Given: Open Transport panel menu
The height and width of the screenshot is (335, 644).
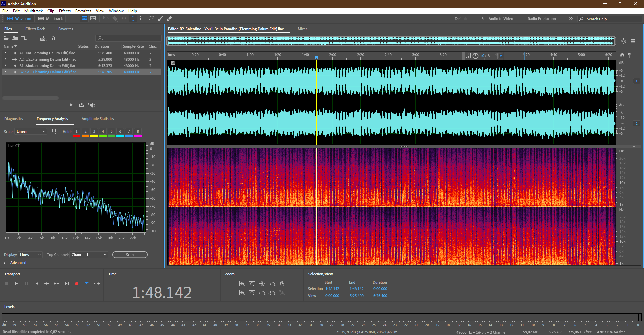Looking at the screenshot, I should pos(25,274).
